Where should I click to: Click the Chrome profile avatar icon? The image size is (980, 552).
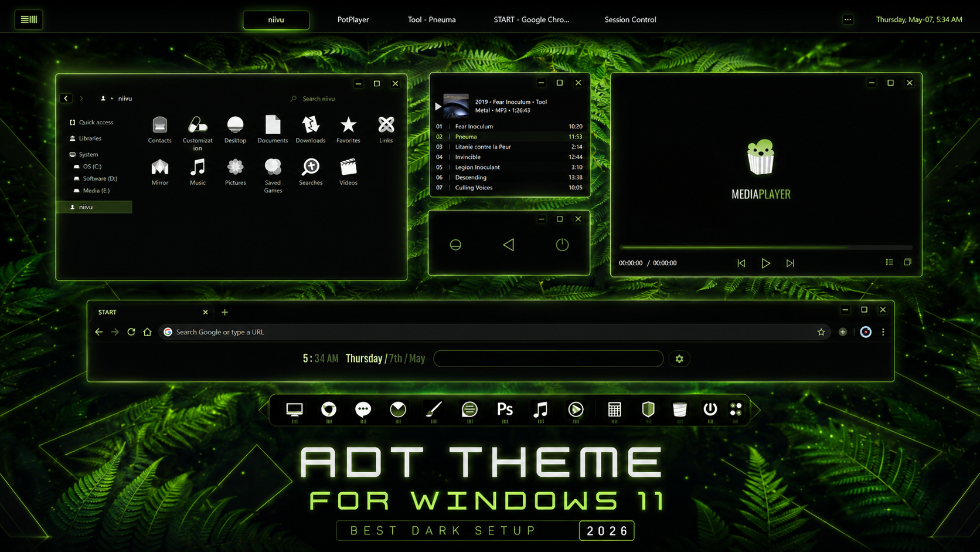[x=866, y=332]
